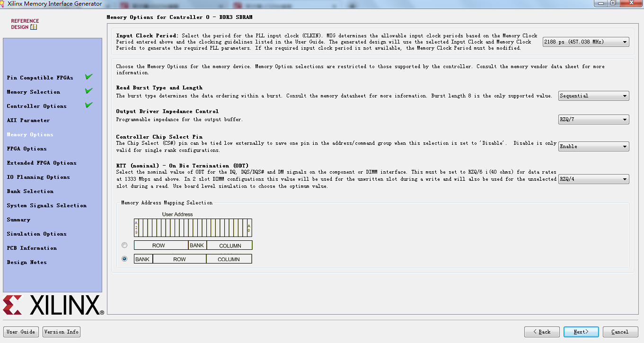The width and height of the screenshot is (644, 343).
Task: Click the Back button
Action: 542,332
